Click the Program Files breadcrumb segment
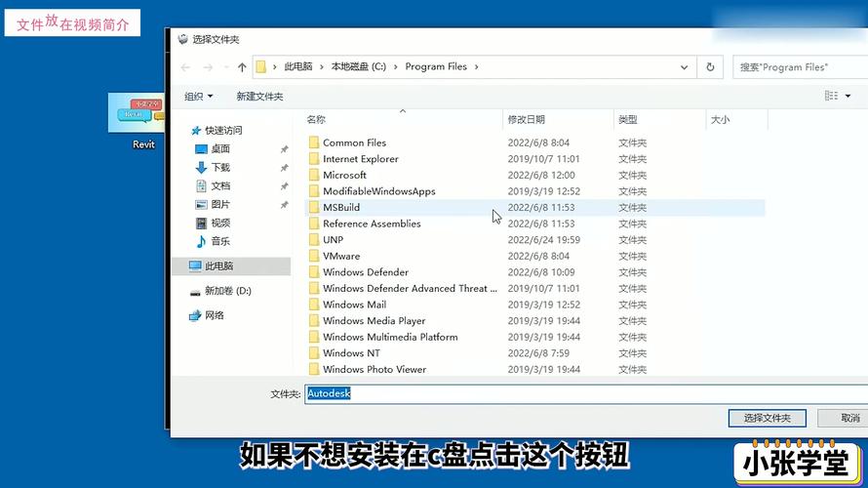Screen dimensions: 868x488 click(x=436, y=66)
